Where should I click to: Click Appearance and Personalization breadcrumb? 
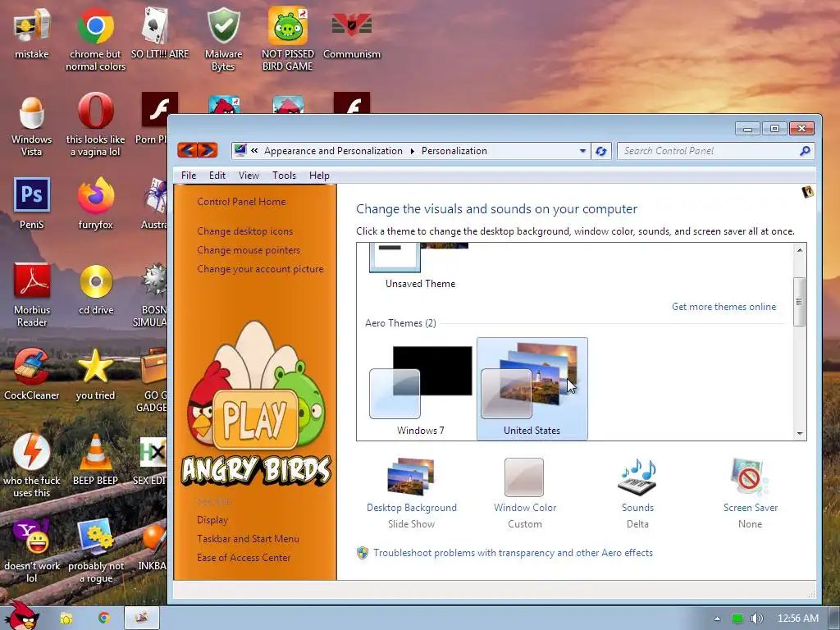click(333, 151)
